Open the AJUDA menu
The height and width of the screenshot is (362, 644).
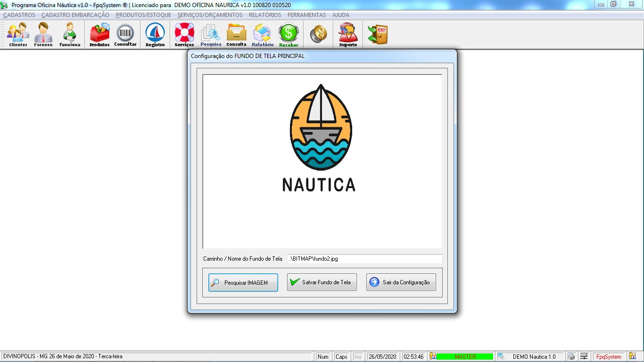click(341, 15)
